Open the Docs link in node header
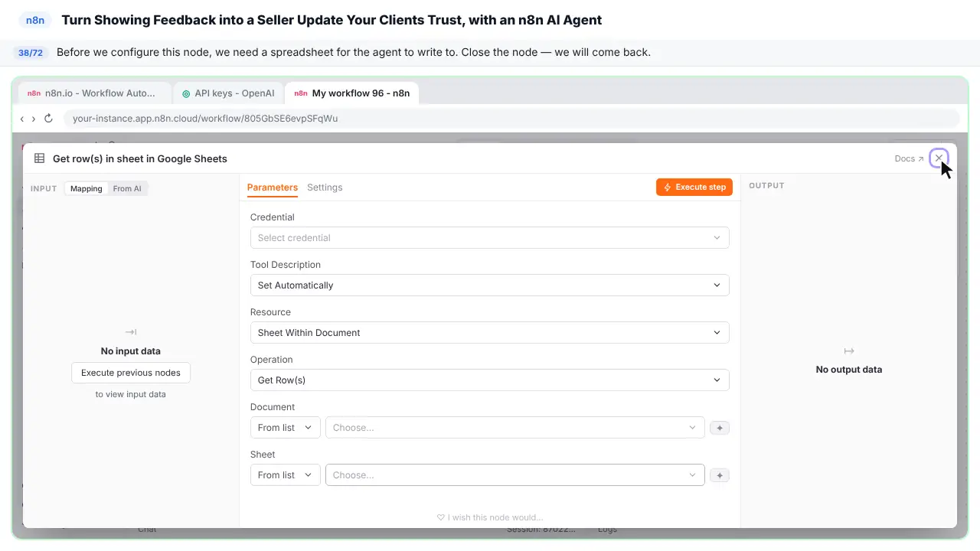 (x=909, y=158)
